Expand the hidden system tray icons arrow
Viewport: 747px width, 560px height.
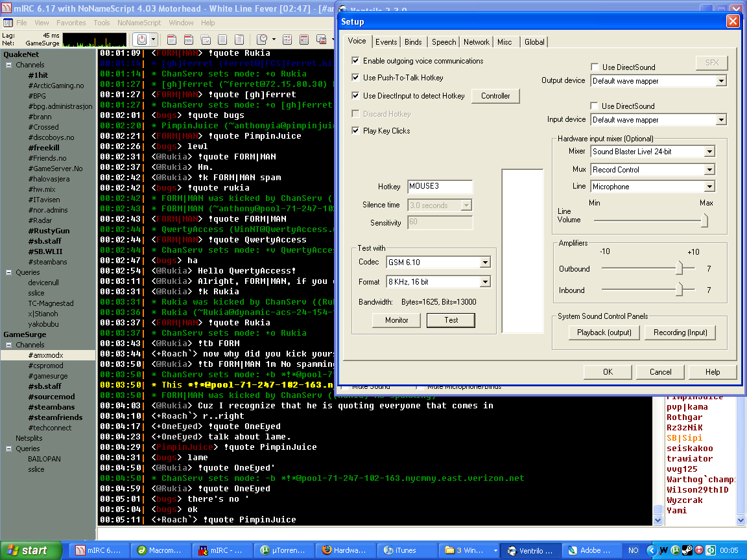tap(651, 550)
